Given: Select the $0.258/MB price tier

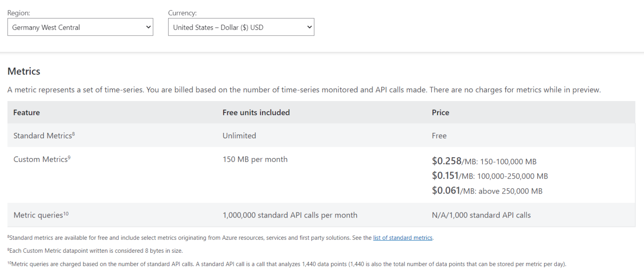Looking at the screenshot, I should (x=484, y=161).
